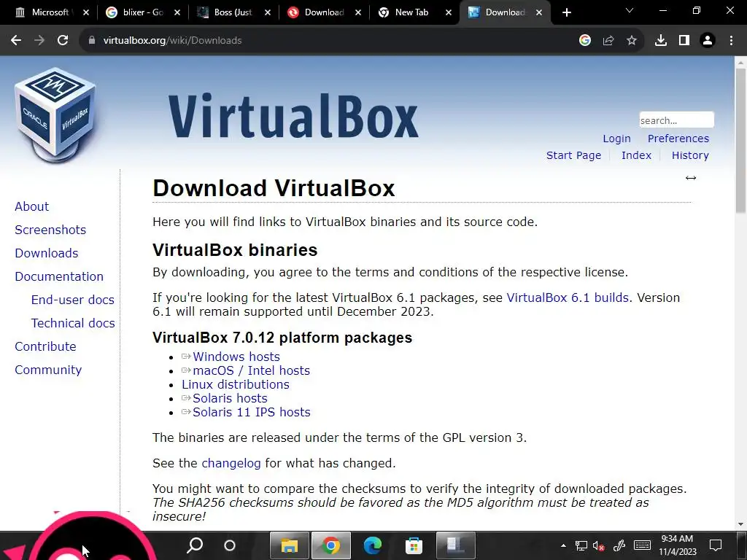Viewport: 747px width, 560px height.
Task: Click the page width toggle arrow
Action: tap(691, 178)
